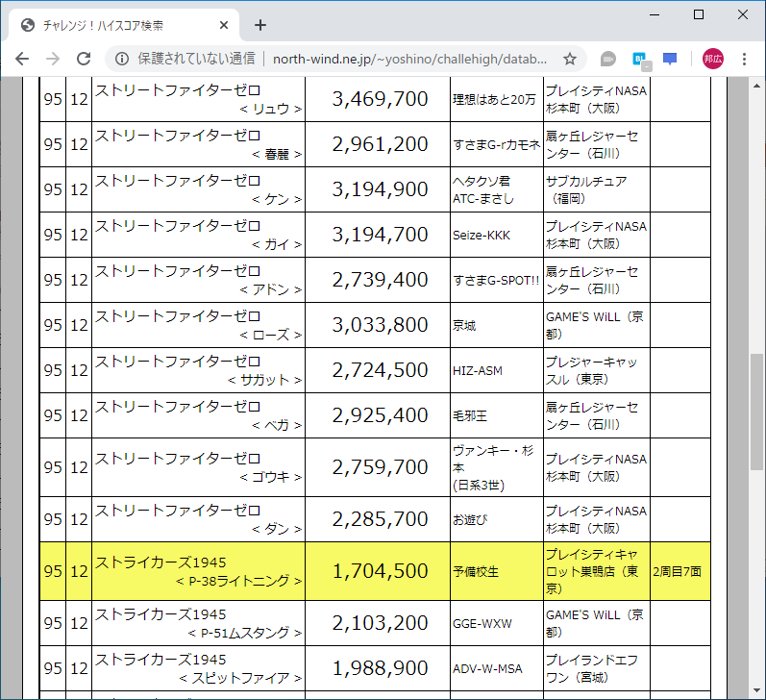Go back to the previous page

[22, 60]
